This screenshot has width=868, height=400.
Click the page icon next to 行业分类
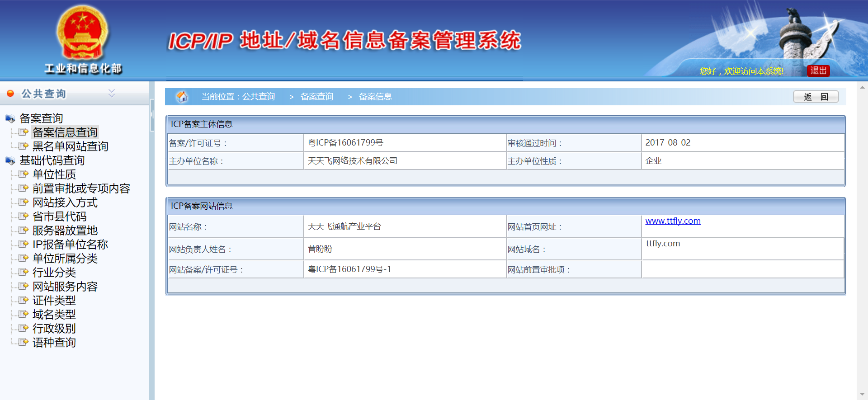pos(24,272)
